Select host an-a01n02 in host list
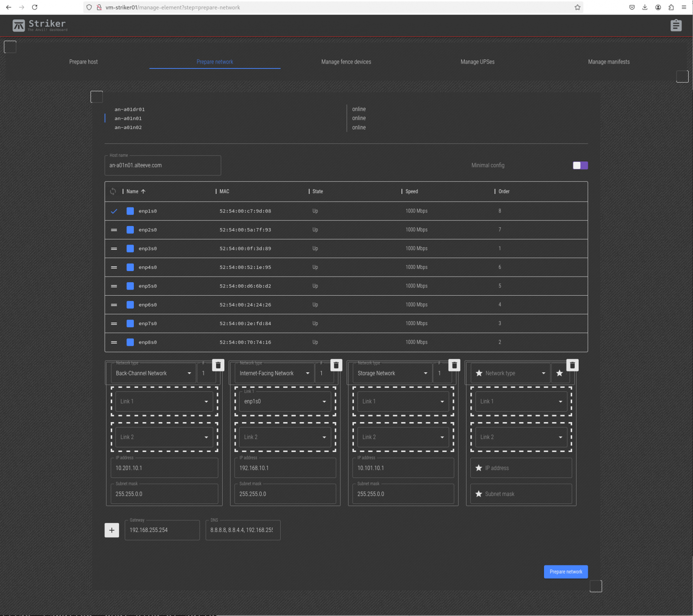 click(x=128, y=128)
